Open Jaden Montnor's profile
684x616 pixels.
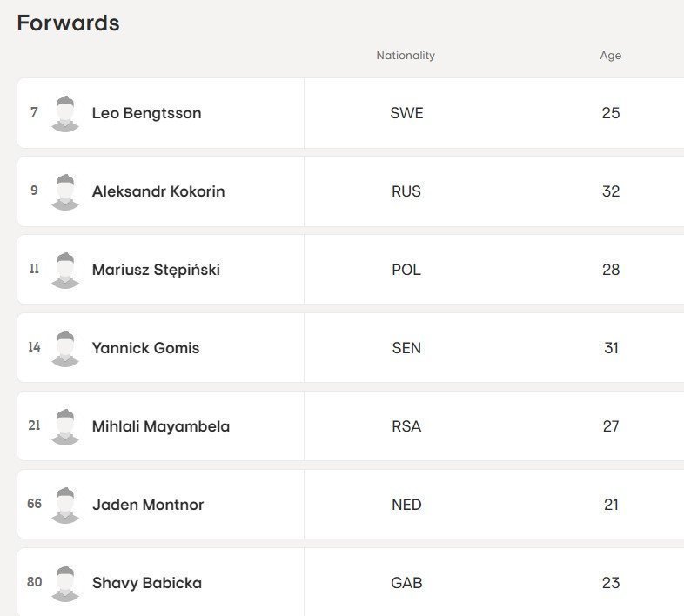coord(148,505)
